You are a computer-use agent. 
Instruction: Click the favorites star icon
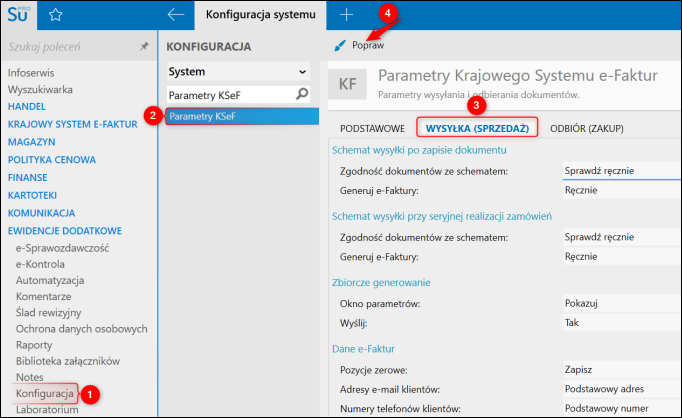pyautogui.click(x=56, y=15)
